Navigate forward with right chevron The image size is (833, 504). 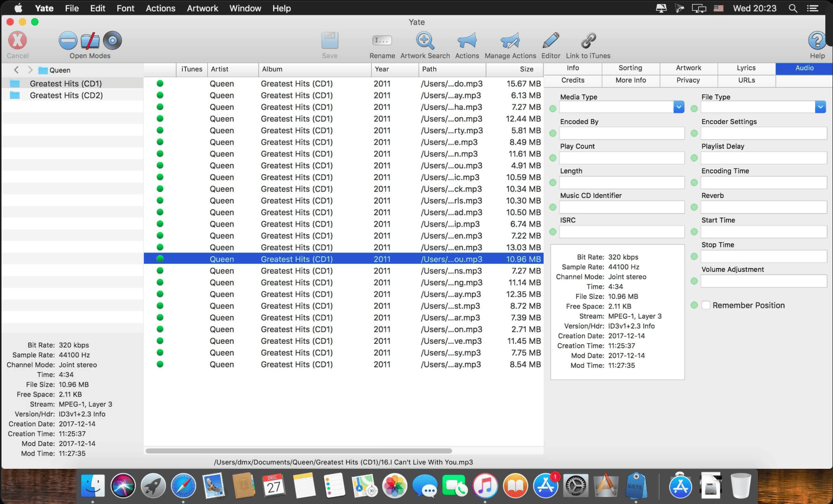click(30, 70)
